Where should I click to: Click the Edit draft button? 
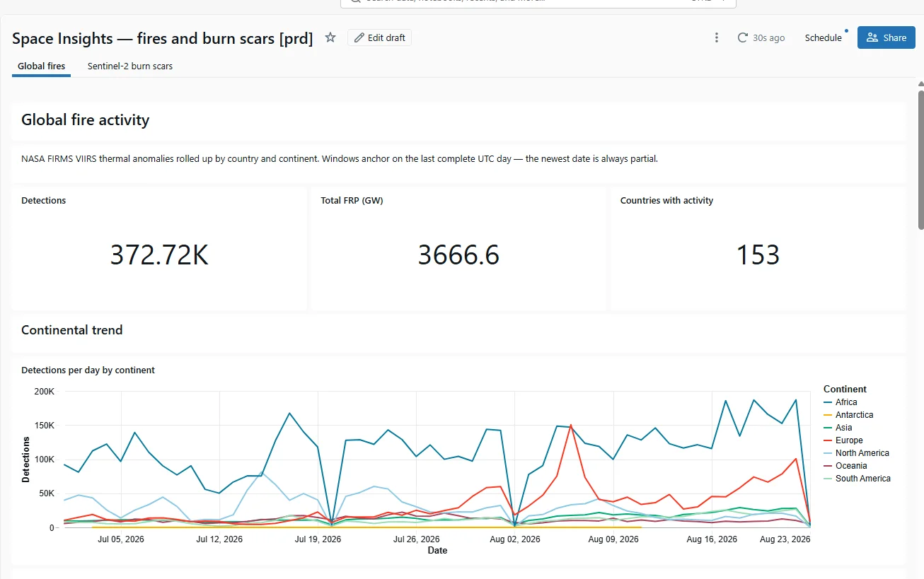(x=379, y=37)
